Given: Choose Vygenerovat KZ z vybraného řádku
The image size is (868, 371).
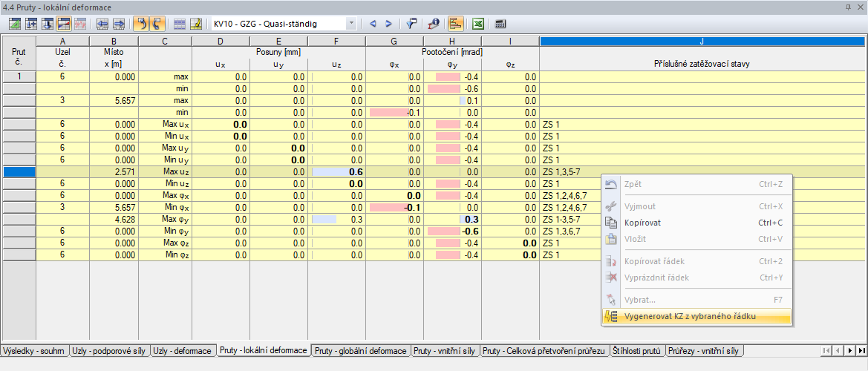Looking at the screenshot, I should [696, 316].
